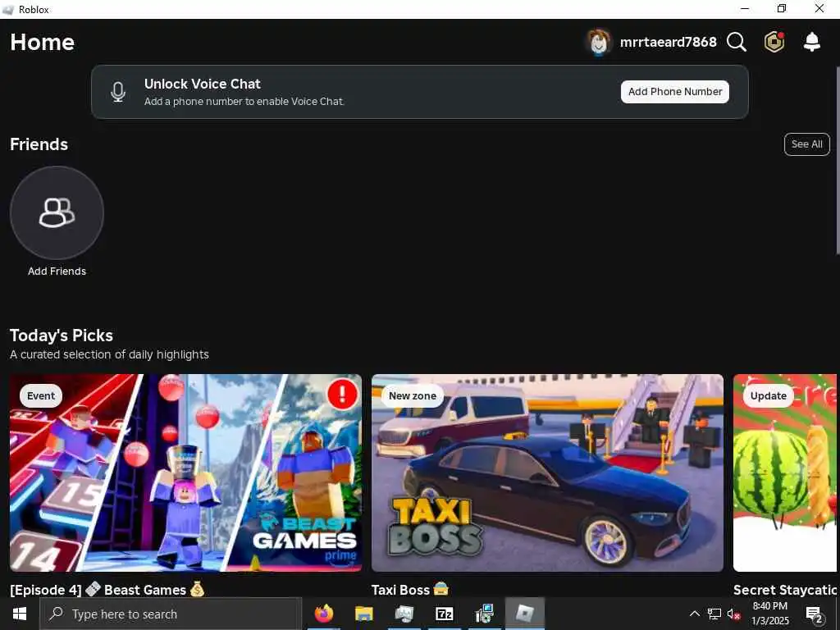Click the [Episode 4] Beast Games title
This screenshot has width=840, height=630.
pyautogui.click(x=107, y=589)
